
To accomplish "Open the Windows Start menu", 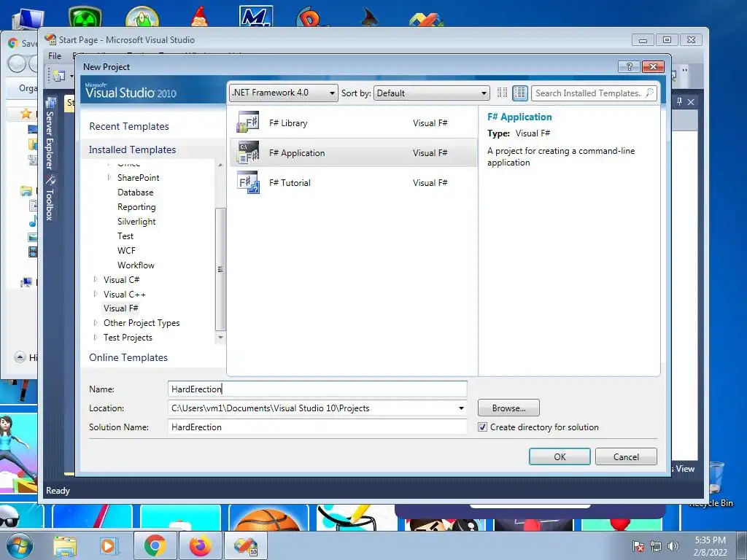I will [x=18, y=545].
